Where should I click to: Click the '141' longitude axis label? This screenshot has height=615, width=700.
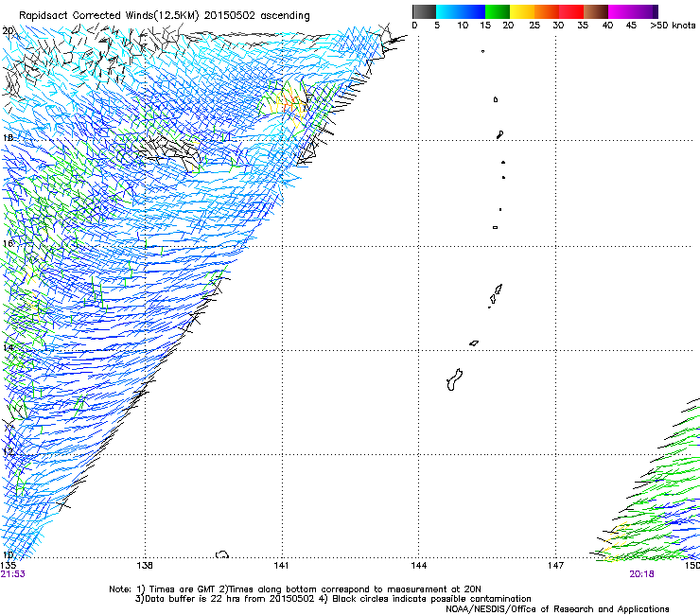[x=281, y=566]
